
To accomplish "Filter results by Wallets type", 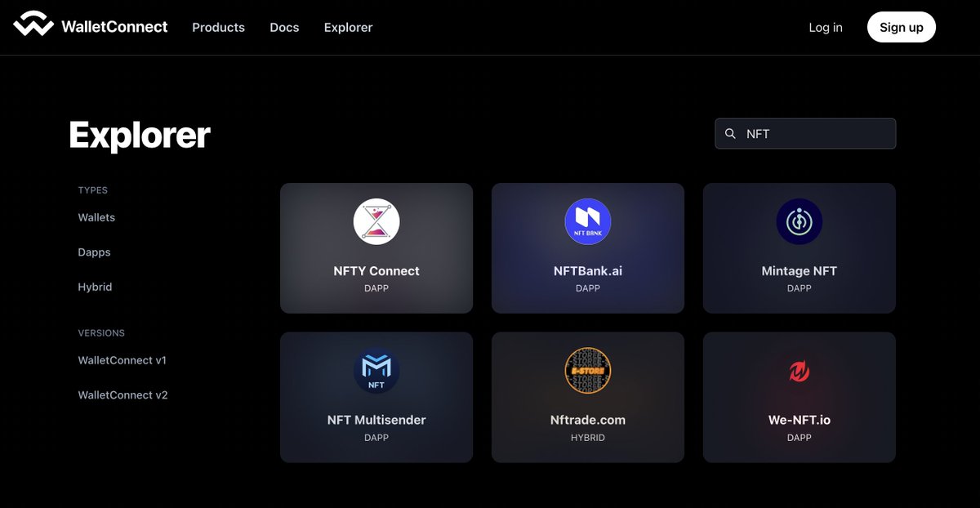I will coord(96,217).
